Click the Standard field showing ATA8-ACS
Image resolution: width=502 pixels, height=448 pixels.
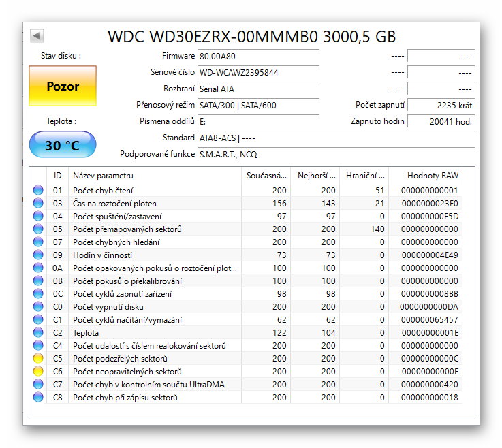pyautogui.click(x=336, y=138)
